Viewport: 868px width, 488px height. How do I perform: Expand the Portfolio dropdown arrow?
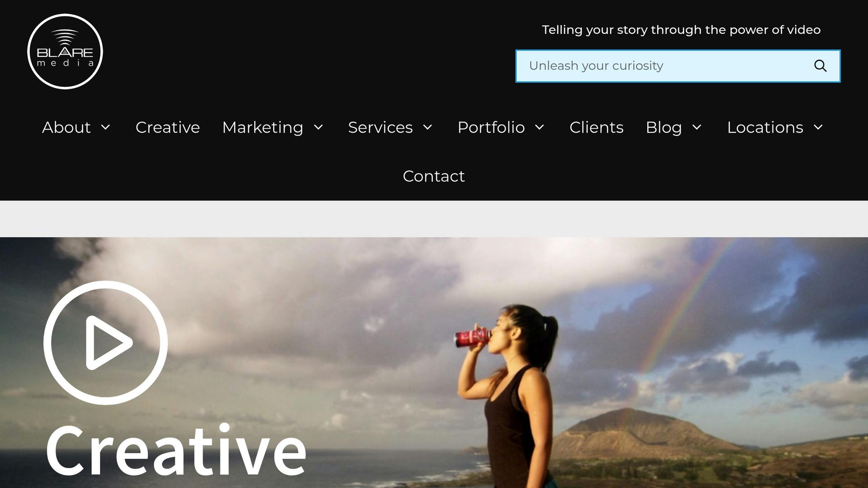click(540, 127)
